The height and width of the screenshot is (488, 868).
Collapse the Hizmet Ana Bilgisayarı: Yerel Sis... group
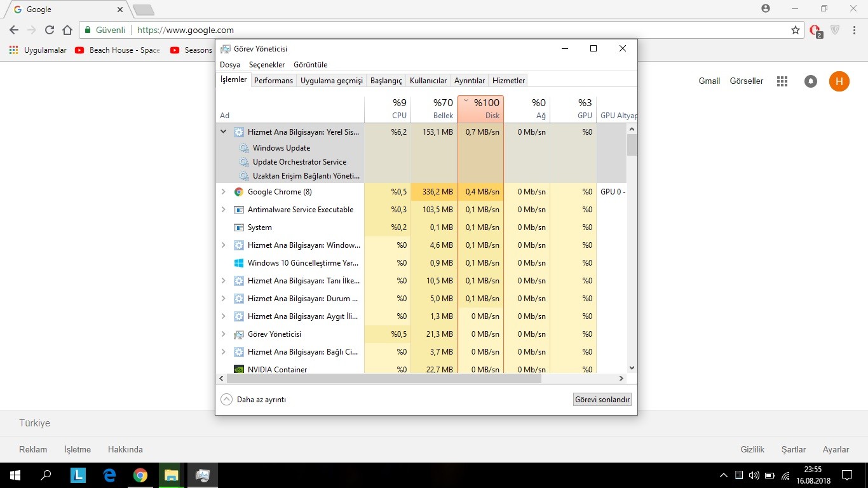(223, 132)
